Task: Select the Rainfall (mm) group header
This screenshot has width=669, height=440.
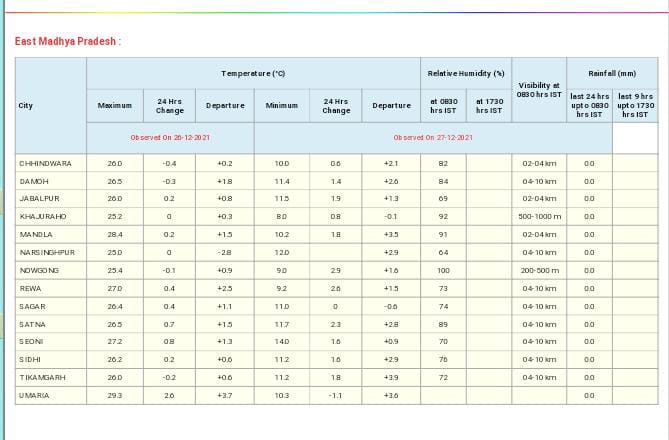Action: [x=612, y=73]
